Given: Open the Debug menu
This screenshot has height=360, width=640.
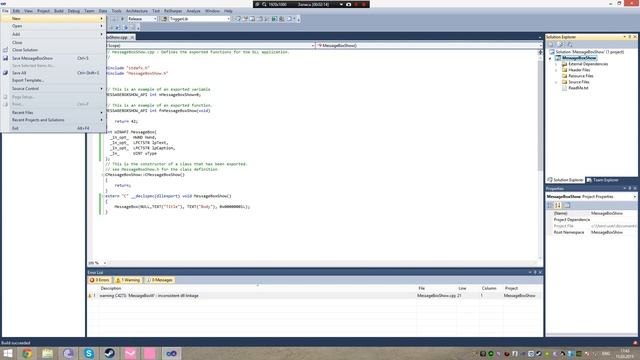Looking at the screenshot, I should click(x=74, y=11).
